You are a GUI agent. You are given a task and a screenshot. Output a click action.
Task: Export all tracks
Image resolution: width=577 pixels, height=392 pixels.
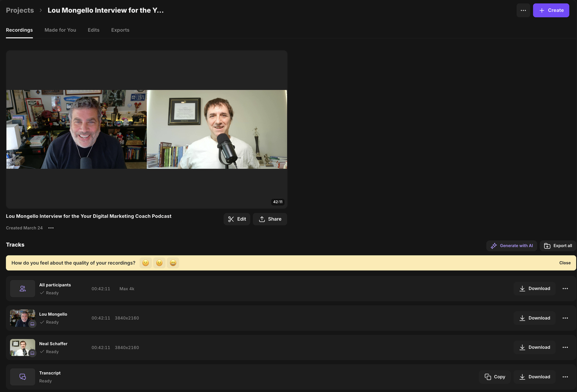pyautogui.click(x=558, y=245)
